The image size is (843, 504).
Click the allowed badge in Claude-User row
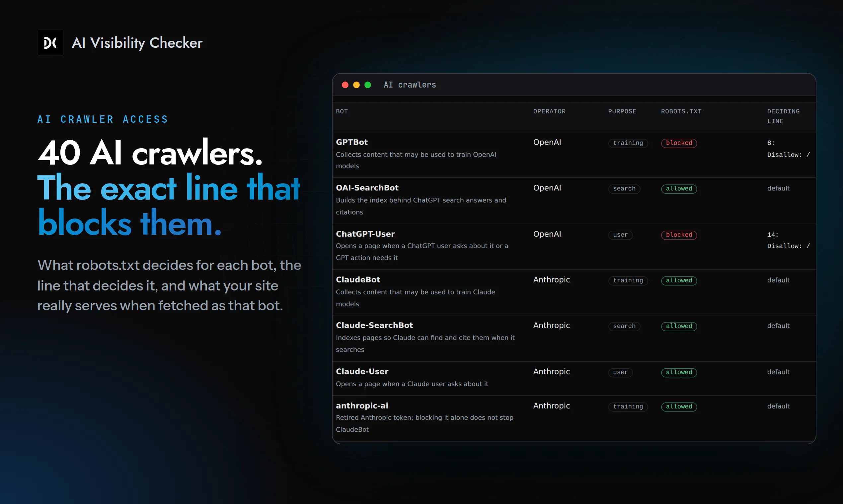coord(679,372)
